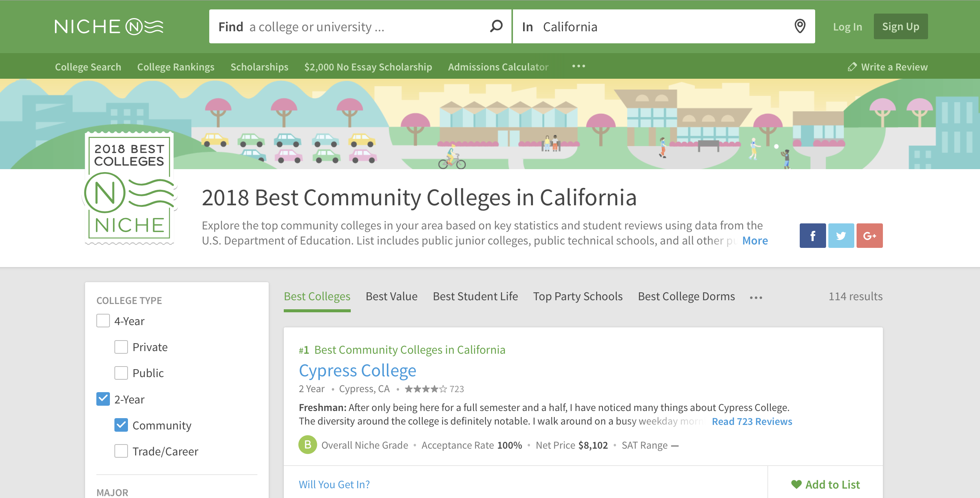The height and width of the screenshot is (498, 980).
Task: Select the Best Colleges tab
Action: tap(317, 296)
